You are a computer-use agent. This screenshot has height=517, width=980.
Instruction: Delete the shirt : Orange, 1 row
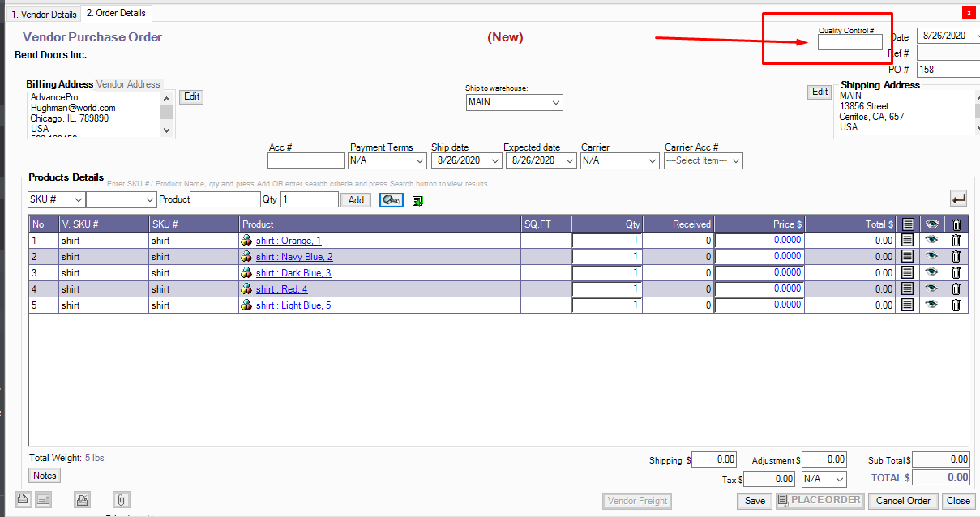[956, 241]
